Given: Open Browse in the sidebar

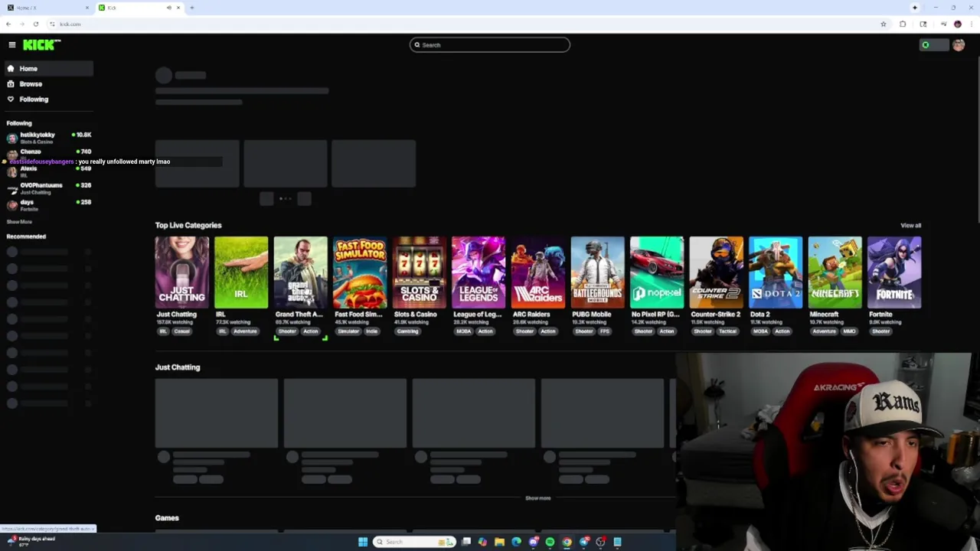Looking at the screenshot, I should tap(48, 84).
